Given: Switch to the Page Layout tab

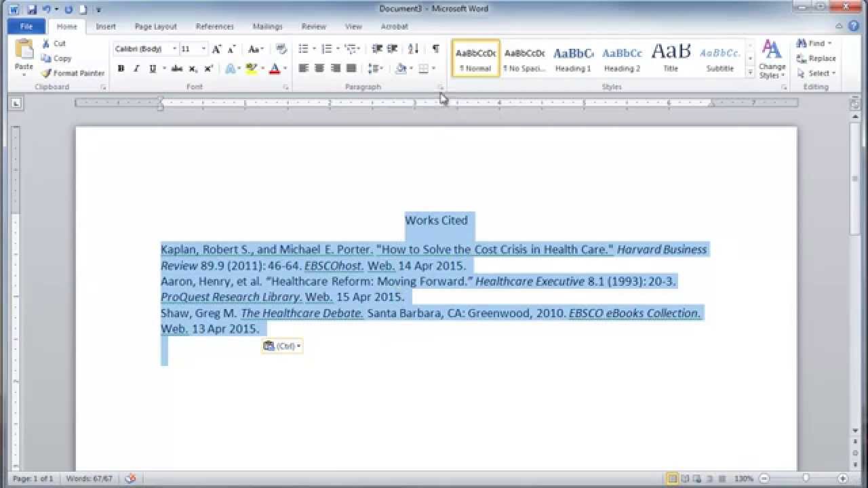Looking at the screenshot, I should 155,26.
